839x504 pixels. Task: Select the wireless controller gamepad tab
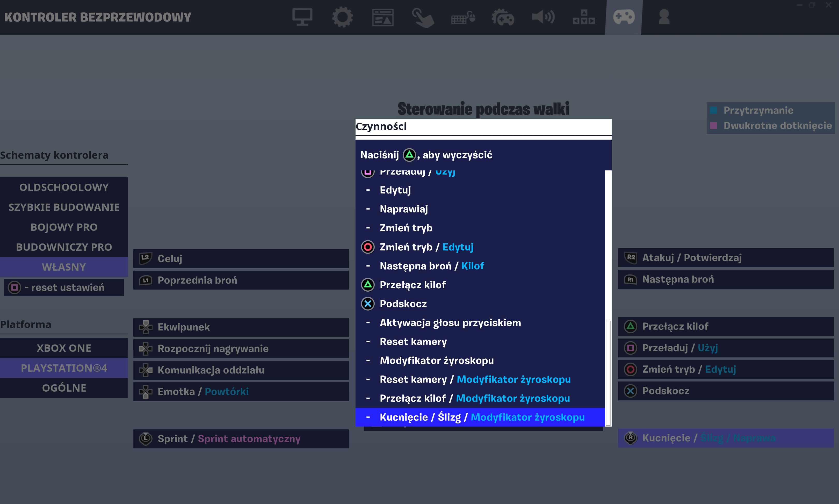(x=624, y=17)
